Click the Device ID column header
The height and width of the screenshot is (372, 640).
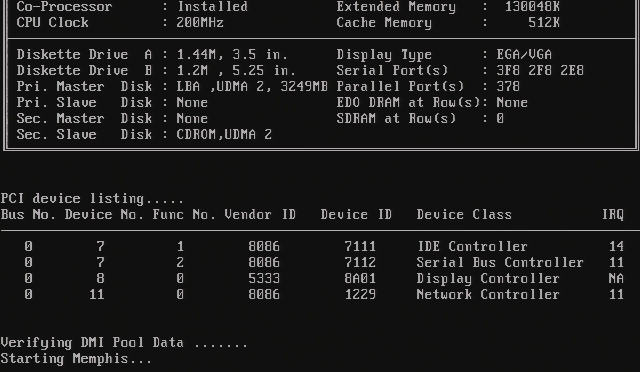pyautogui.click(x=356, y=214)
